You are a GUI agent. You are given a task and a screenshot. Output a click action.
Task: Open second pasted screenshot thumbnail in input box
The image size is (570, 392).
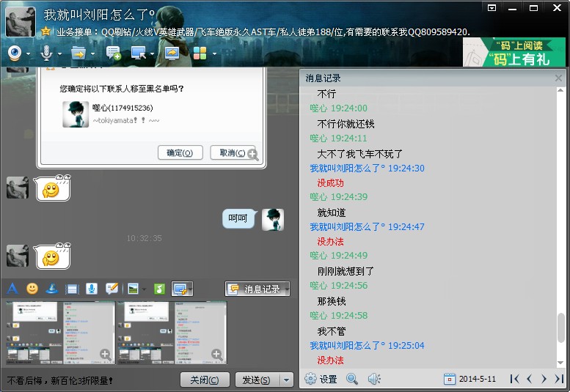172,333
